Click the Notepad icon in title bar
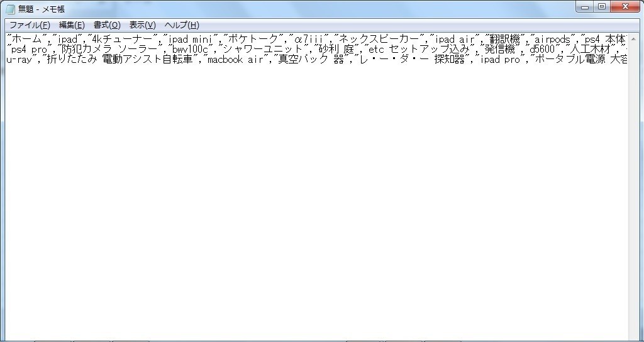Viewport: 644px width, 342px height. pyautogui.click(x=10, y=9)
